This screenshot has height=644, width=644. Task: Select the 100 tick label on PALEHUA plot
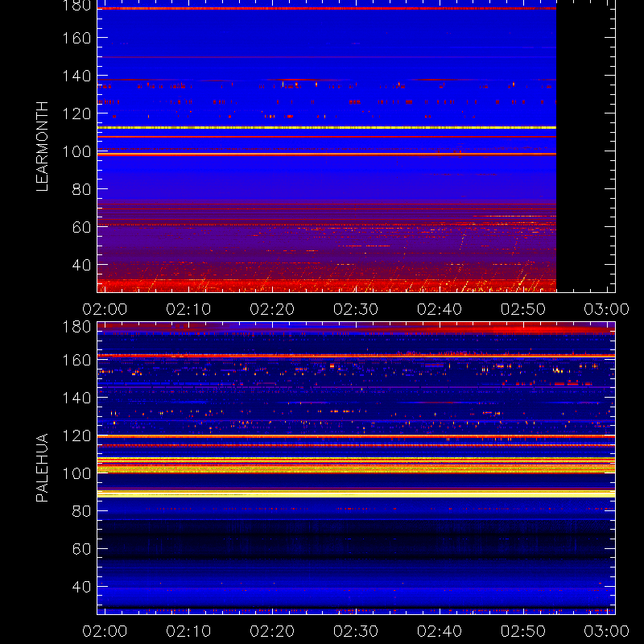point(76,473)
